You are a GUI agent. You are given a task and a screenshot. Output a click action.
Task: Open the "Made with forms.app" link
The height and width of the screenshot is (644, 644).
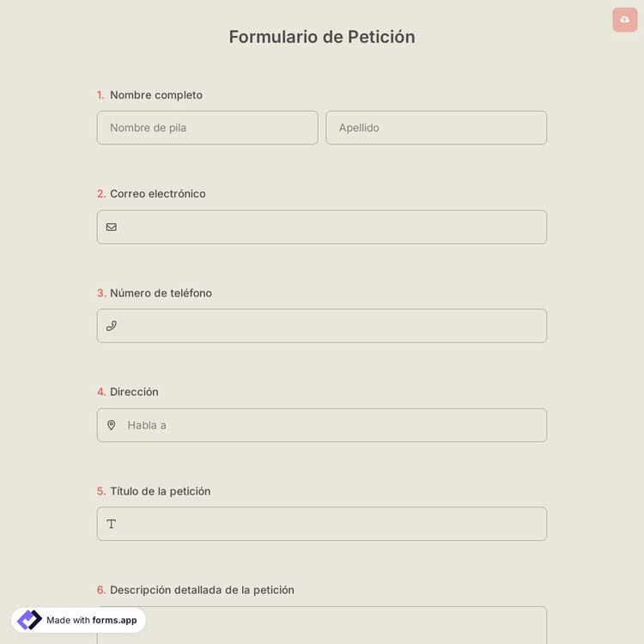[x=91, y=620]
